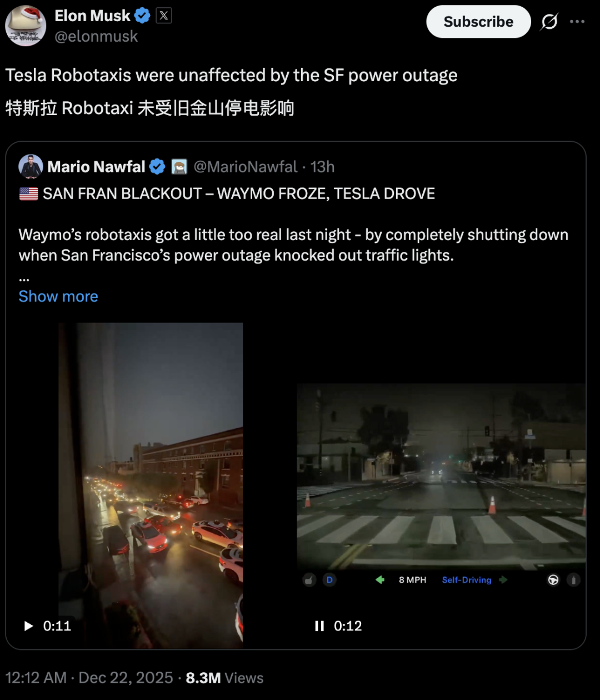
Task: Click the blue D gear indicator
Action: click(x=329, y=580)
